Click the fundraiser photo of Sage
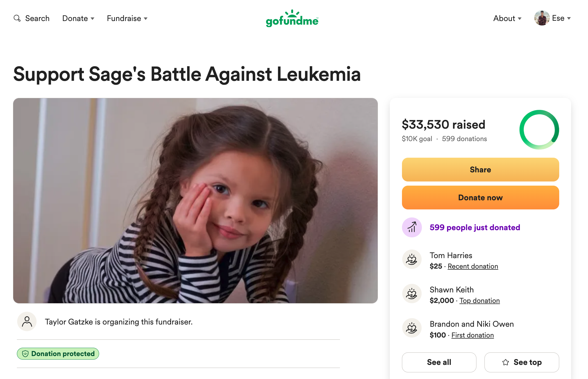Viewport: 588px width, 379px height. click(195, 201)
